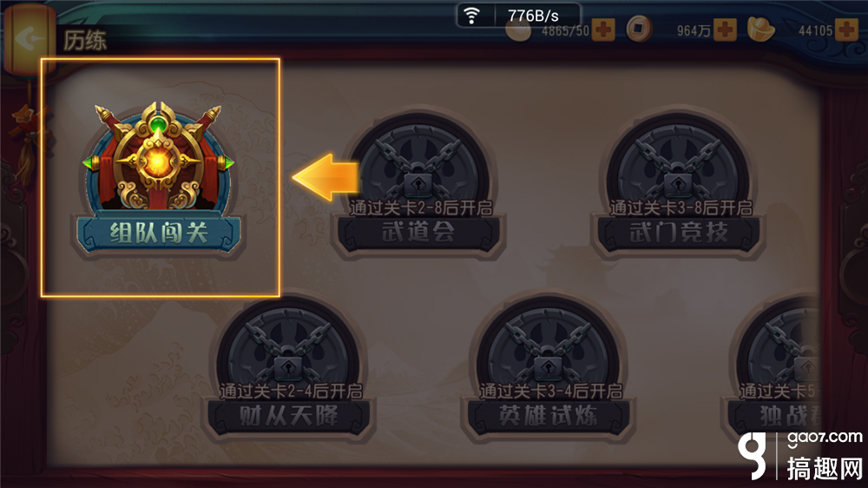
Task: Select the 武道会 label banner
Action: pyautogui.click(x=418, y=232)
